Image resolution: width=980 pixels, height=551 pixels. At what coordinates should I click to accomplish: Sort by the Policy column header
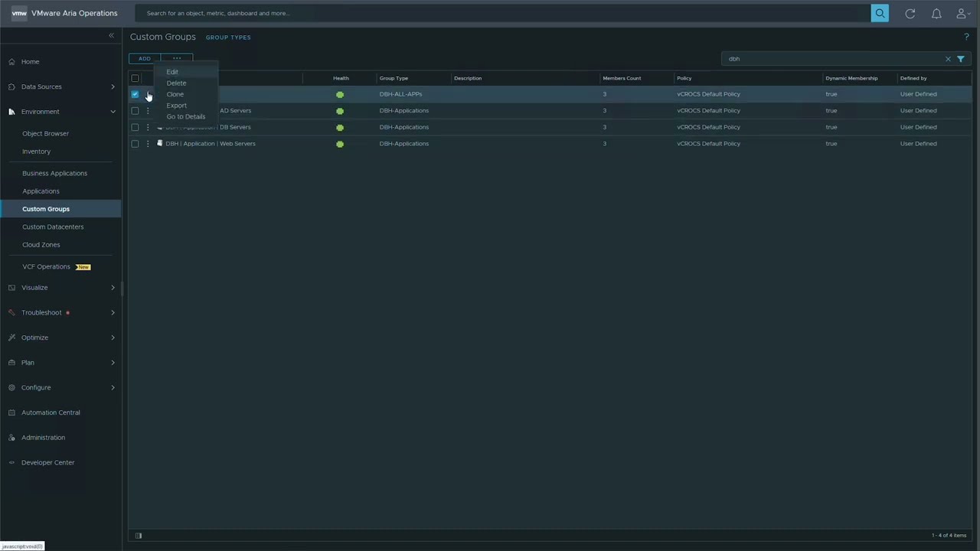[684, 78]
